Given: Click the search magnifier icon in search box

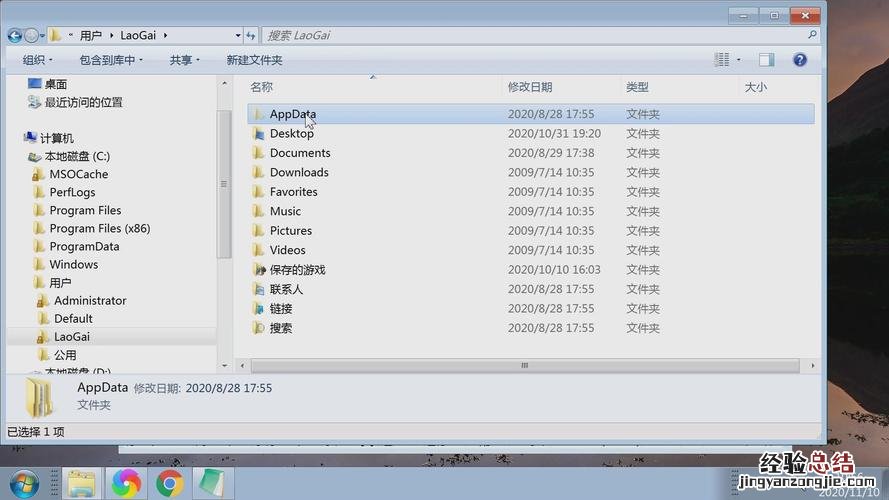Looking at the screenshot, I should (811, 35).
